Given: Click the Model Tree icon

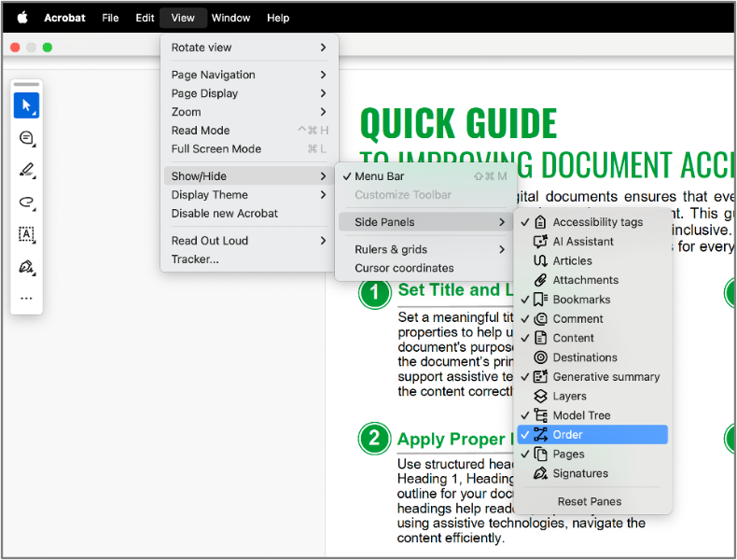Looking at the screenshot, I should pos(540,415).
